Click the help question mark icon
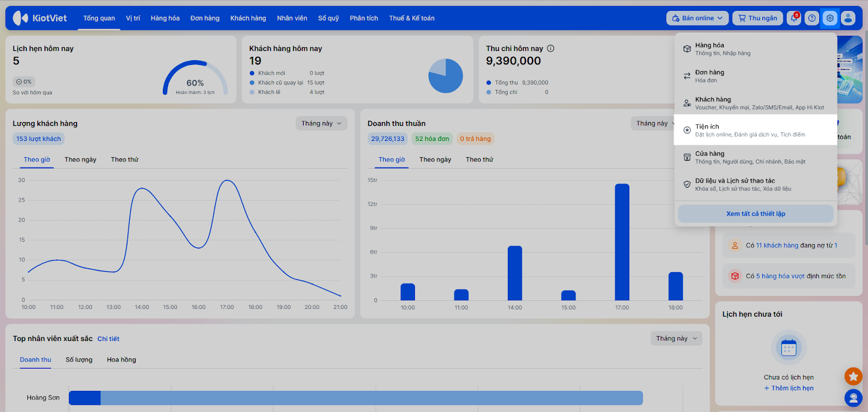 [x=812, y=18]
